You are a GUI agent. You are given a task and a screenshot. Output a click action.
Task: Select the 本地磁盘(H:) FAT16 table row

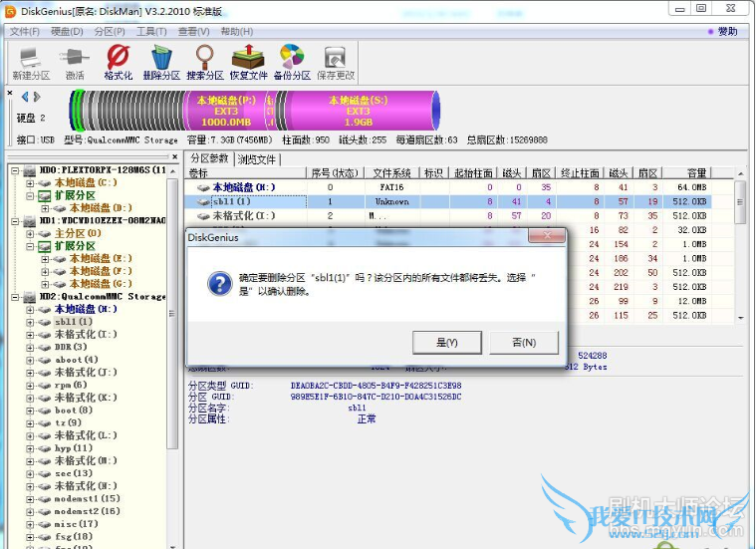(x=447, y=187)
